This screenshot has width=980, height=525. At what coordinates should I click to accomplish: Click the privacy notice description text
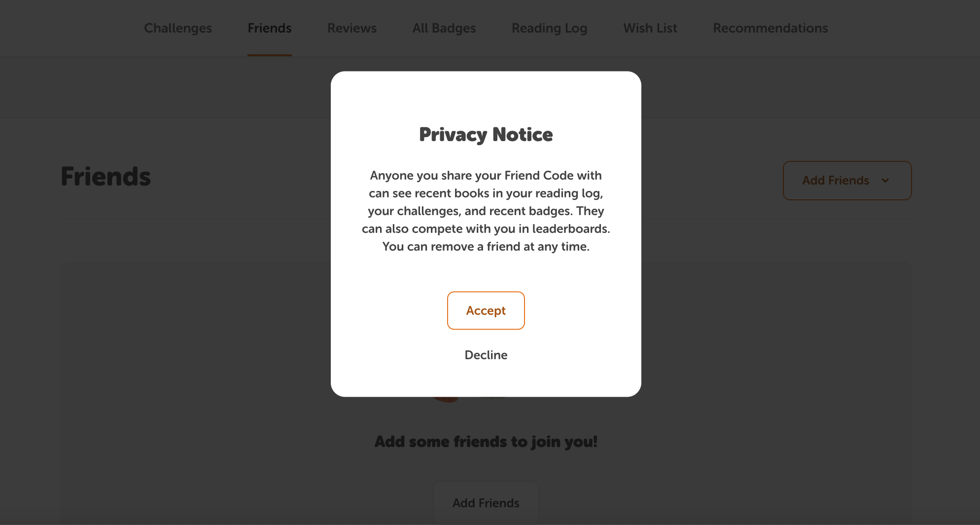[x=486, y=211]
